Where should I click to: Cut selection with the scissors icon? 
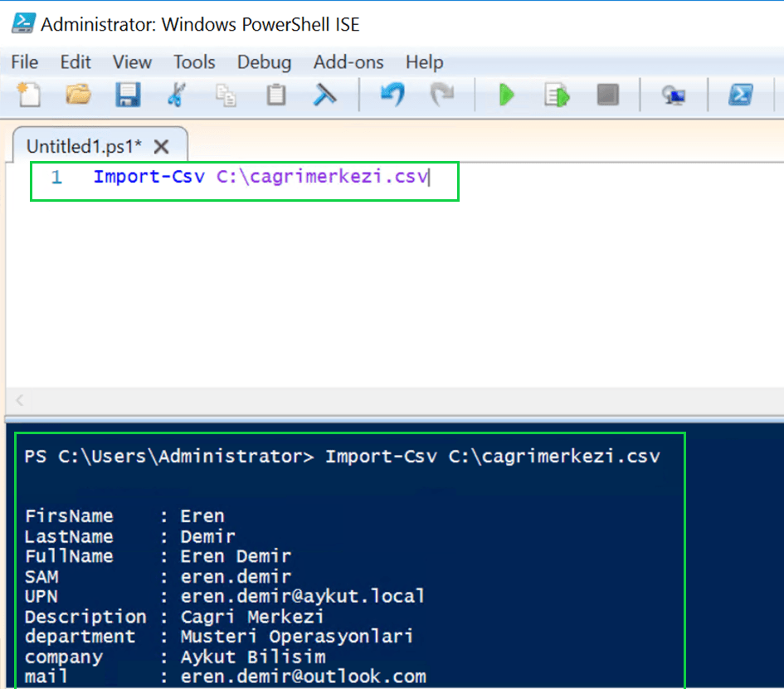coord(175,95)
